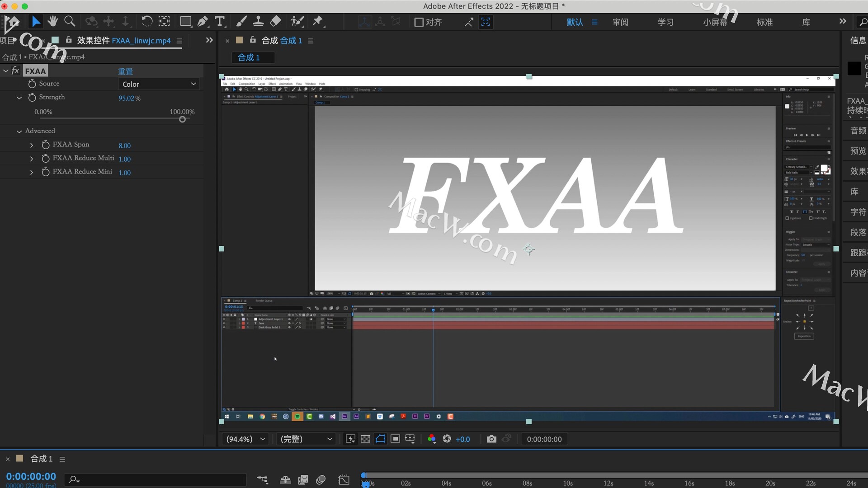Toggle the Graph Editor icon

pyautogui.click(x=344, y=480)
